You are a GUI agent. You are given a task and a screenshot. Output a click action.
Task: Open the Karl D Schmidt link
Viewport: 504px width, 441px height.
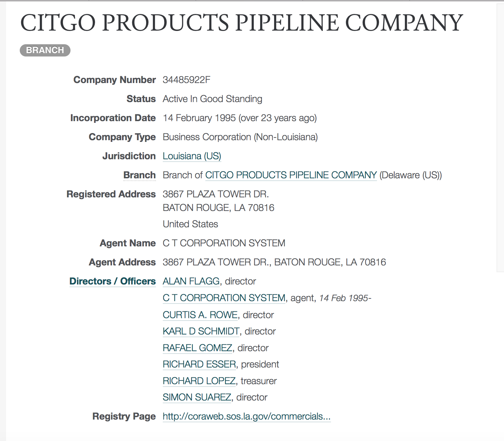[x=201, y=331]
